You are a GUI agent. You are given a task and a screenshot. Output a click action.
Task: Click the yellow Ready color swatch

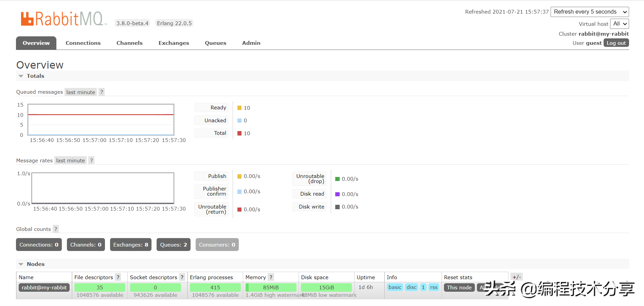pos(239,108)
